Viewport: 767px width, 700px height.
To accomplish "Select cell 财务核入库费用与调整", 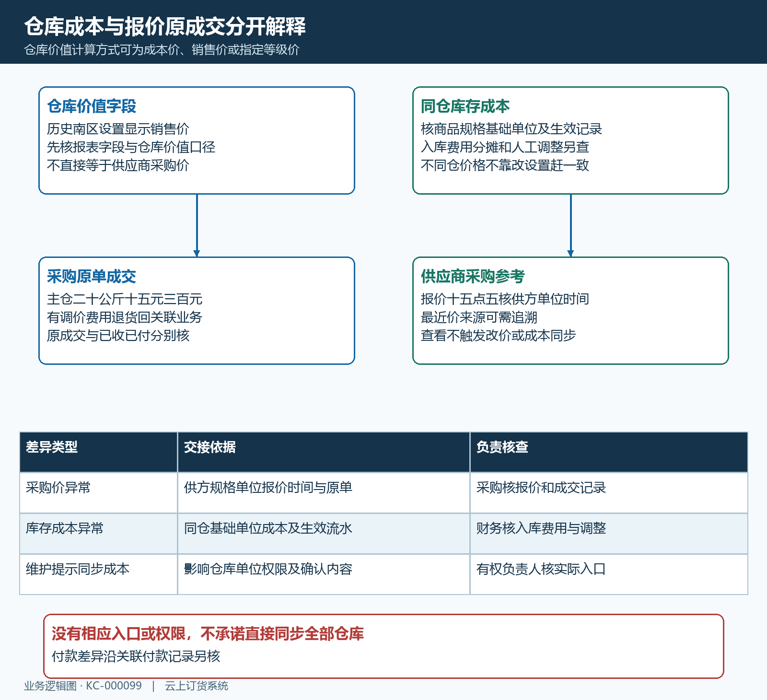I will pyautogui.click(x=609, y=534).
